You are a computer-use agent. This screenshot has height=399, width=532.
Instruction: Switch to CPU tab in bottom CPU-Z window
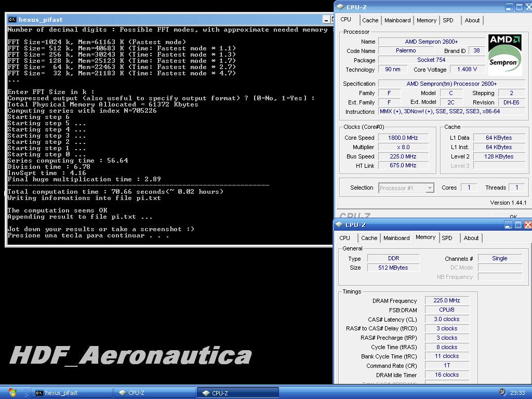coord(345,238)
